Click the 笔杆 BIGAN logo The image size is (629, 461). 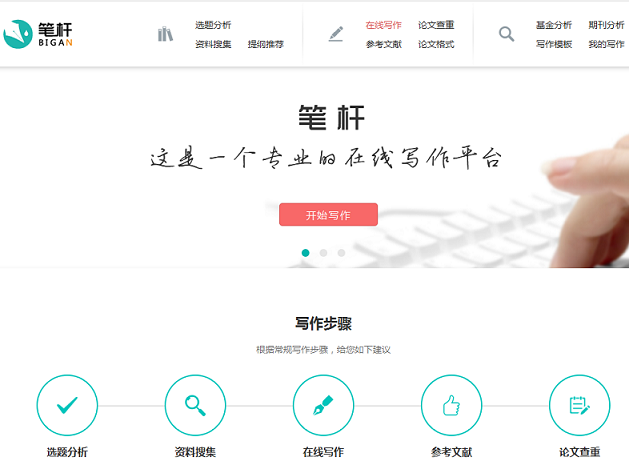point(38,35)
